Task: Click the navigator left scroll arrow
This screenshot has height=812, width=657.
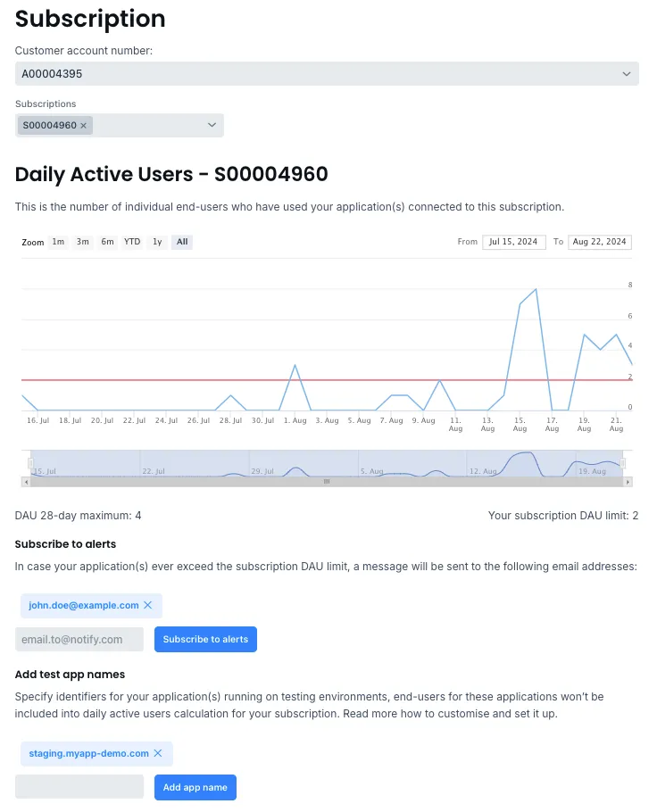Action: coord(26,481)
